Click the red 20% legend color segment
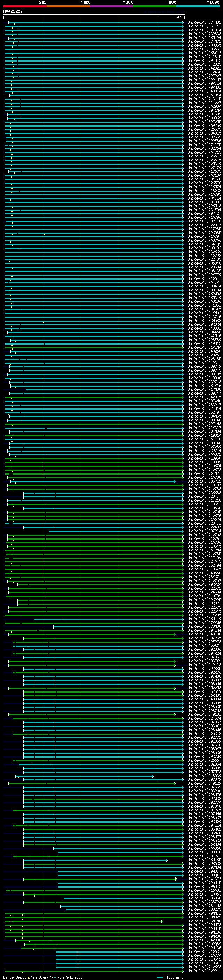Image resolution: width=223 pixels, height=980 pixels. [25, 6]
